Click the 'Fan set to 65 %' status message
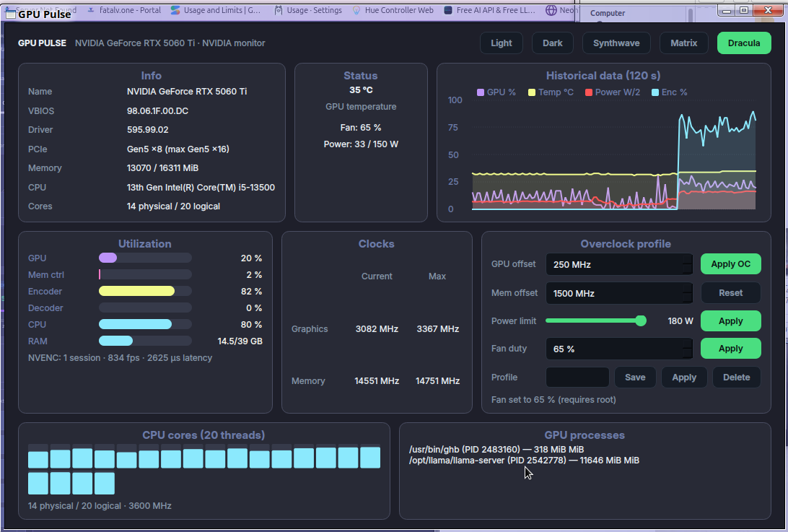Screen dimensions: 788x532 click(553, 400)
